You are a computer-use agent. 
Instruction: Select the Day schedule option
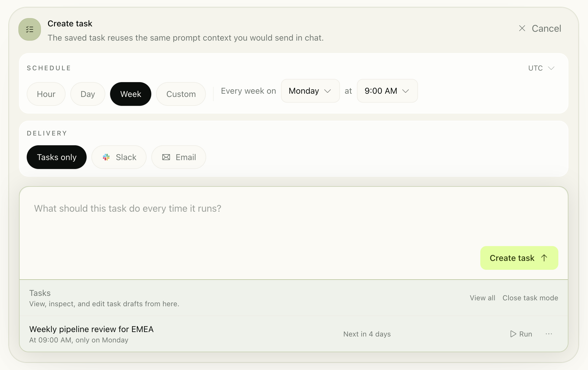point(88,94)
